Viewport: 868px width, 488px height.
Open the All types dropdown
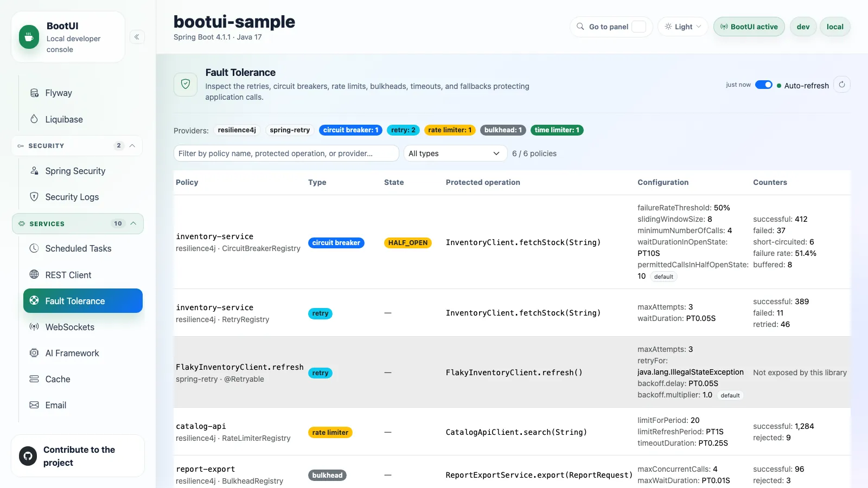[x=455, y=153]
